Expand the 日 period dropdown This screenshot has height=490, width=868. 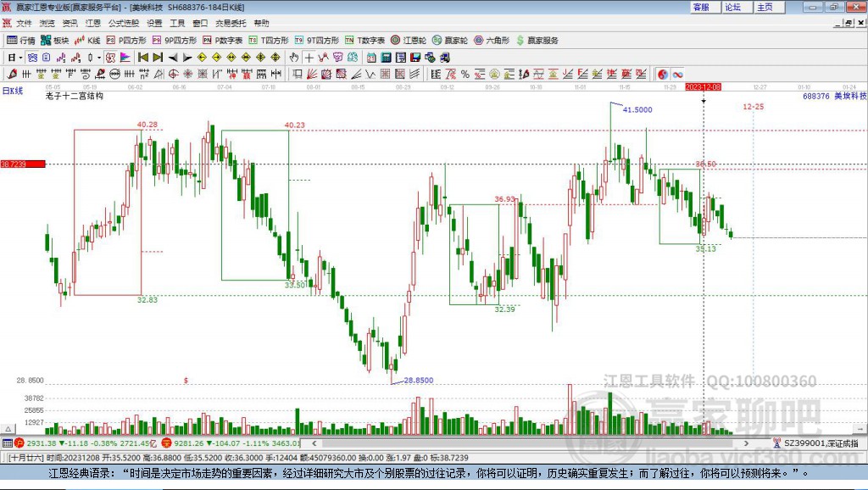point(21,58)
